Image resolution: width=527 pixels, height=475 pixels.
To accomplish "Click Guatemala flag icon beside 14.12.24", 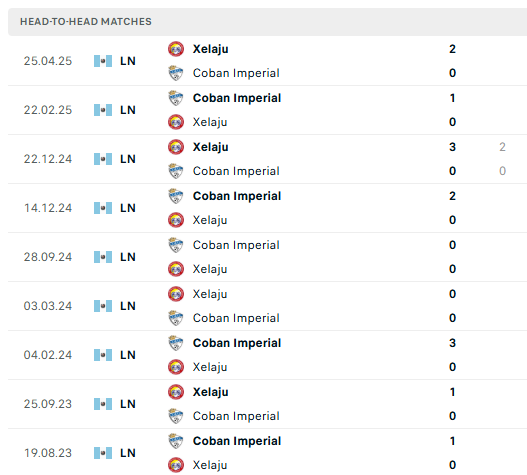I will click(x=103, y=208).
